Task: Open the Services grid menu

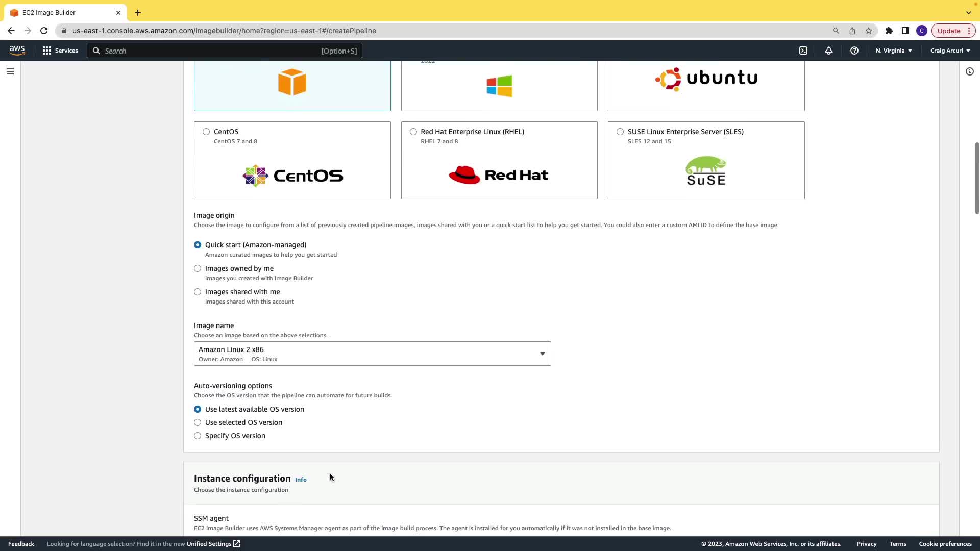Action: (x=60, y=51)
